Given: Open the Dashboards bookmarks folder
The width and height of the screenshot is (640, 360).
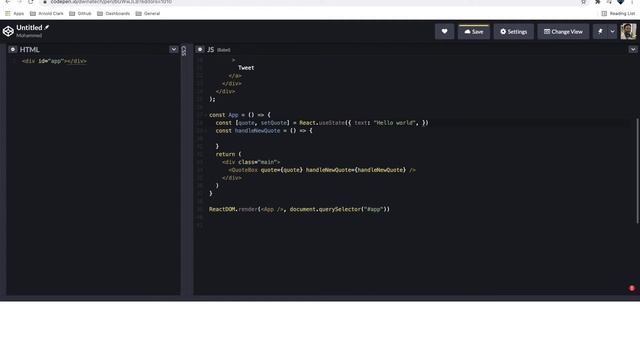Looking at the screenshot, I should [x=113, y=13].
